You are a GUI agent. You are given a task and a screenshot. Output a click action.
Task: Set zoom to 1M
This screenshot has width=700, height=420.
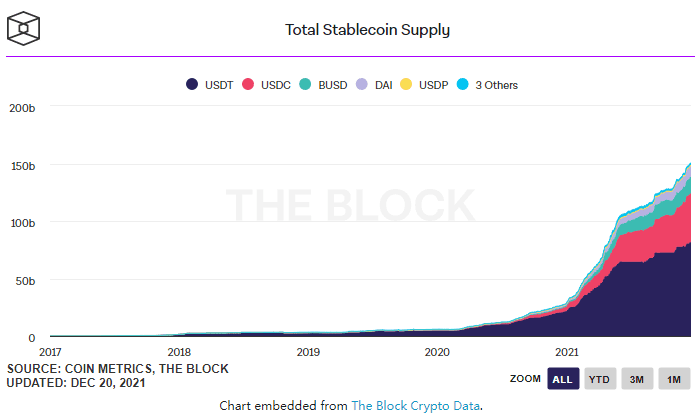[x=674, y=379]
